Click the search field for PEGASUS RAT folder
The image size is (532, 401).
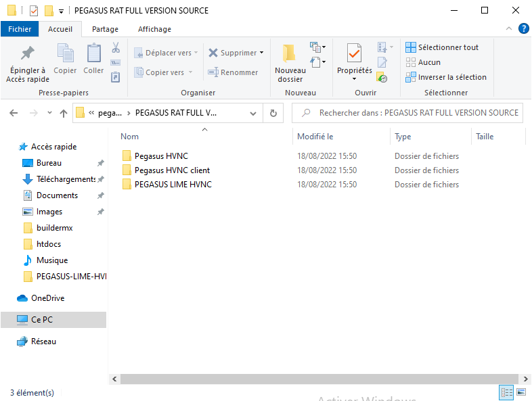click(x=407, y=113)
